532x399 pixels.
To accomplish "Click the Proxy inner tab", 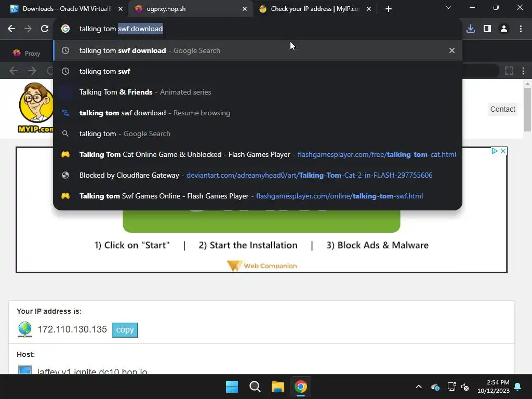I will 26,54.
